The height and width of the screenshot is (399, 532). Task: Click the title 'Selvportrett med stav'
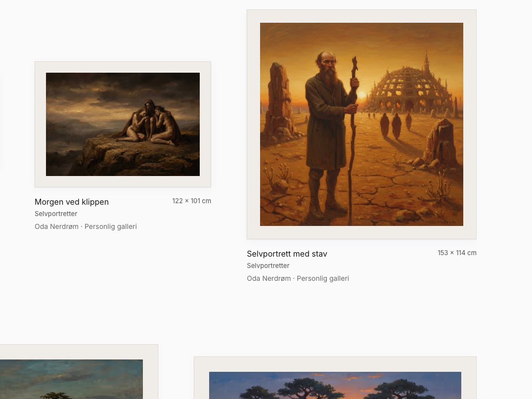(x=287, y=254)
